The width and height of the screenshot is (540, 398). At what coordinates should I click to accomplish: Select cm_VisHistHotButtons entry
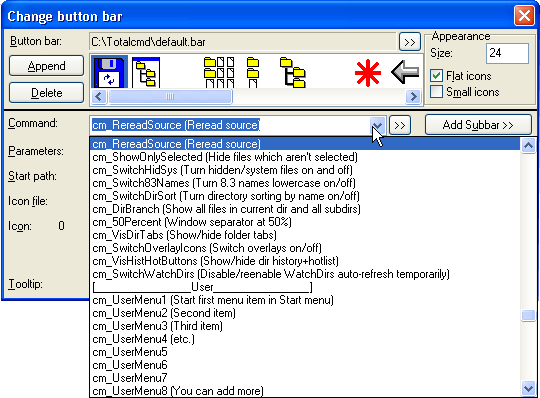[x=305, y=261]
